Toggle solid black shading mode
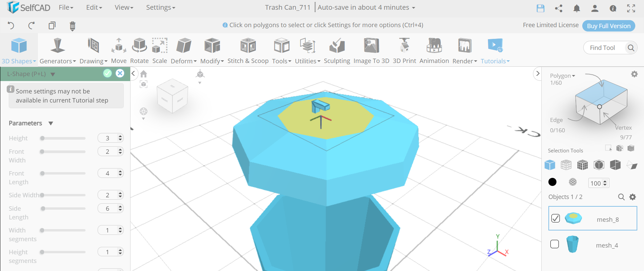Screen dimensions: 644x271 pyautogui.click(x=552, y=182)
